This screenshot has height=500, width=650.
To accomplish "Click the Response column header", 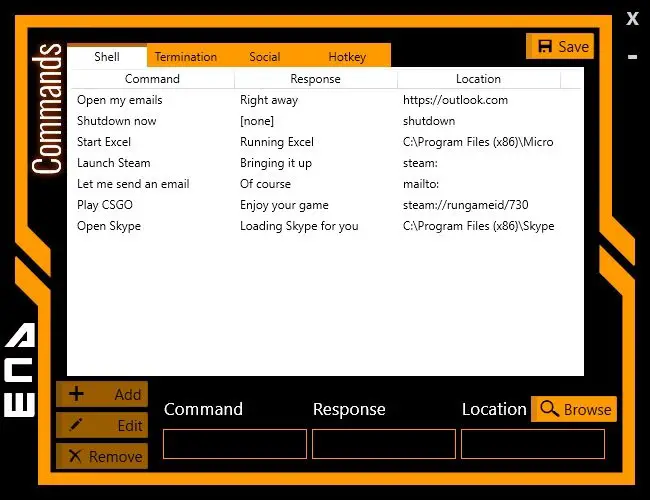I will click(315, 79).
